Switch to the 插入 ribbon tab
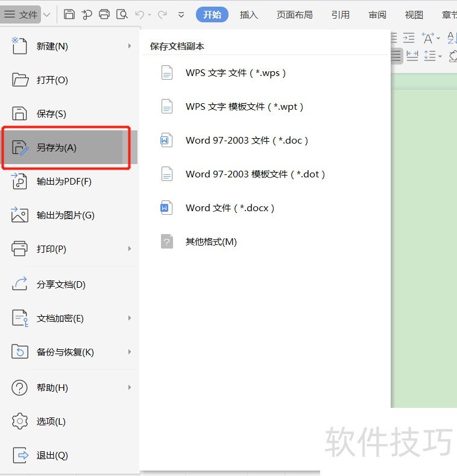 [248, 14]
